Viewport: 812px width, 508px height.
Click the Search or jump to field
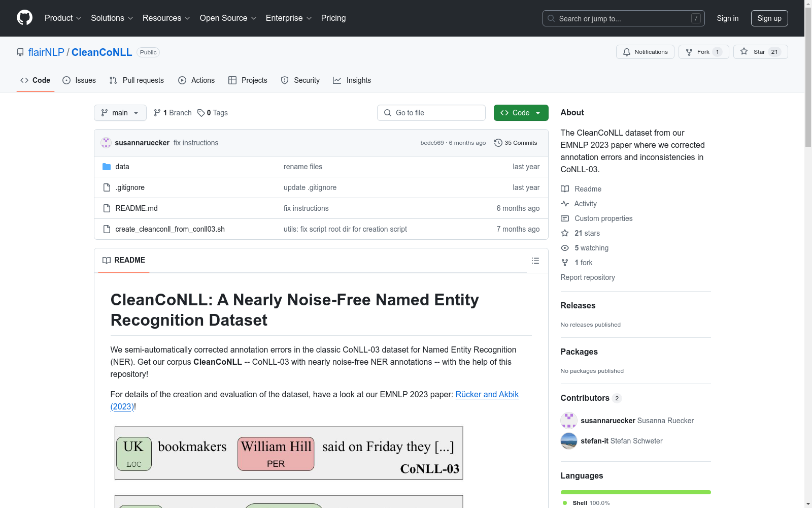(624, 18)
